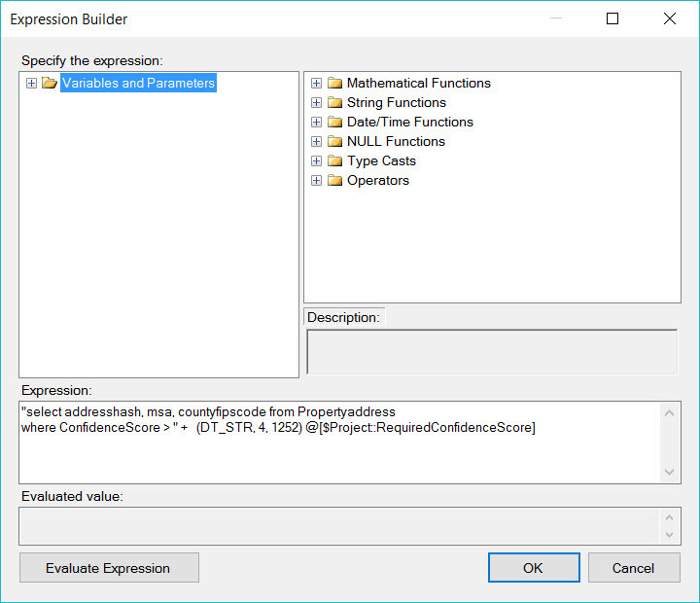Click the String Functions folder icon

click(335, 103)
